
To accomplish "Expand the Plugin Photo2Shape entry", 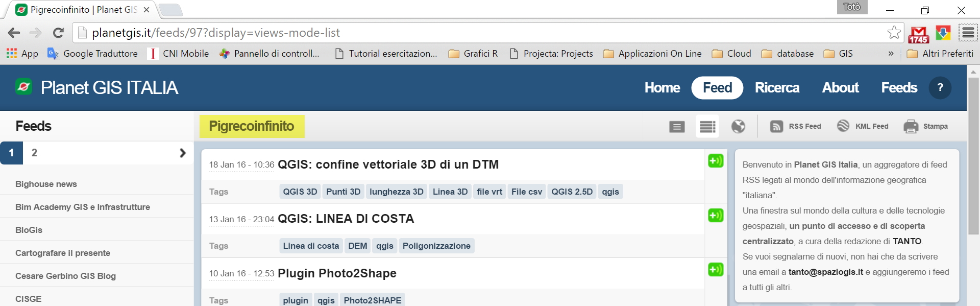I will [x=716, y=269].
